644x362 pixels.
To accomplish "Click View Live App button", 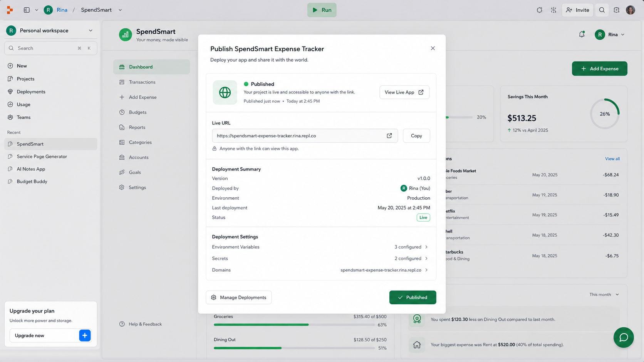I will [x=404, y=92].
